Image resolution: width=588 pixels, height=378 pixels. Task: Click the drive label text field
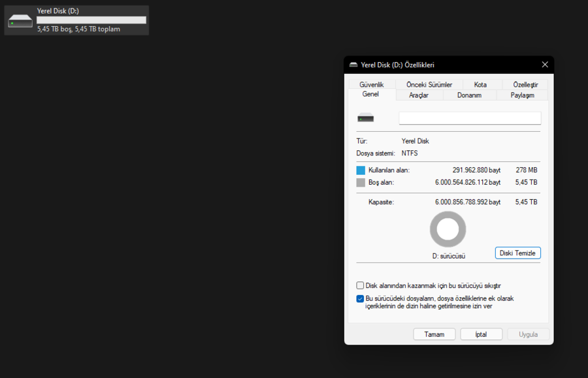pos(470,118)
